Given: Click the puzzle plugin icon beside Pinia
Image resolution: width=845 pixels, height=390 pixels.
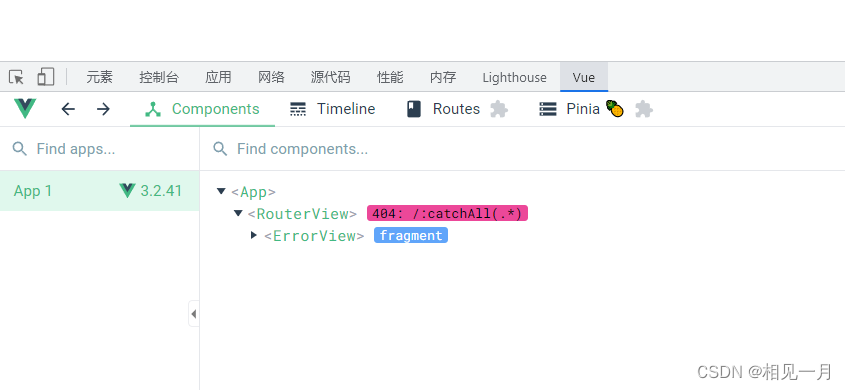Looking at the screenshot, I should coord(644,109).
